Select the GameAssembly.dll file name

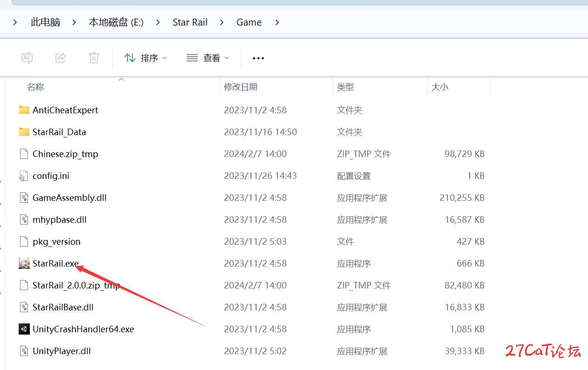click(x=69, y=198)
